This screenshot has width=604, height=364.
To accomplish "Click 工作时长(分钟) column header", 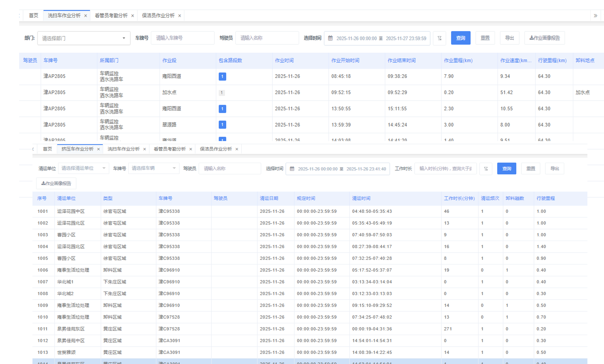I will (x=459, y=198).
